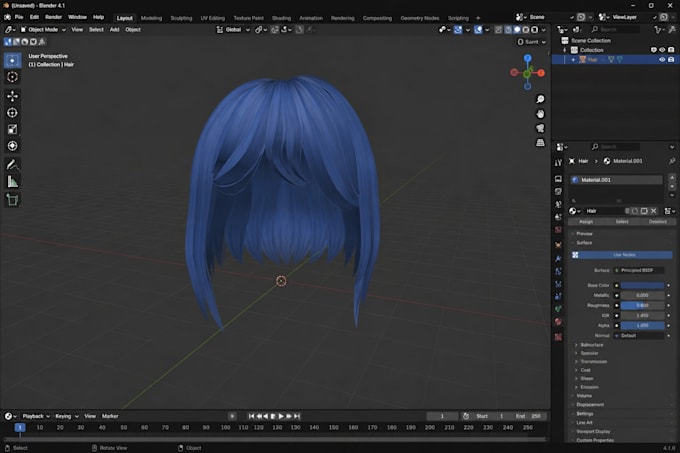Screen dimensions: 680x453
Task: Click the red X axis gizmo handle
Action: [541, 73]
